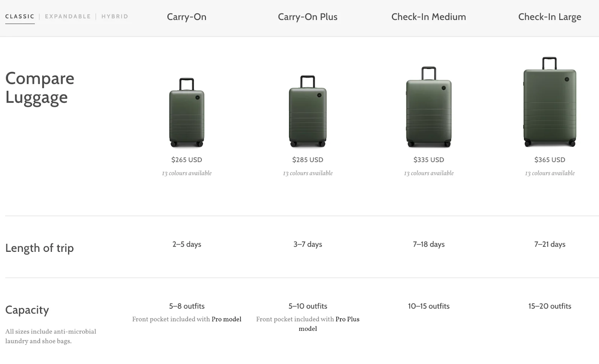Image resolution: width=599 pixels, height=364 pixels.
Task: Switch to the EXPANDABLE tab
Action: [x=67, y=16]
